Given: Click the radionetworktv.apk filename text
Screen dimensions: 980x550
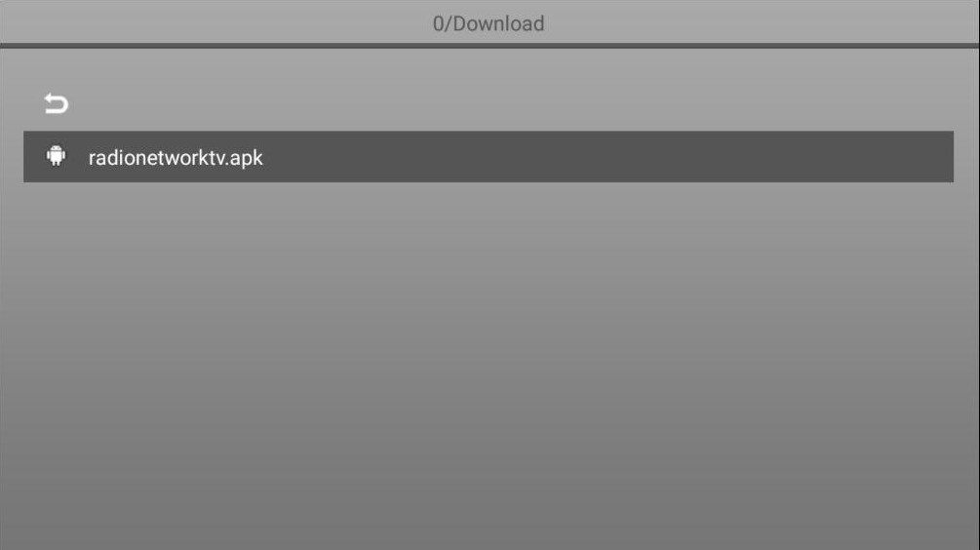Looking at the screenshot, I should coord(176,158).
